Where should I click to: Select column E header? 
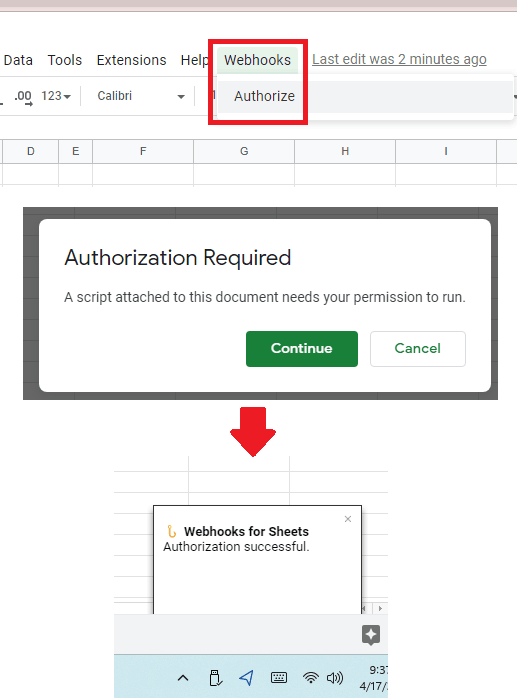[x=76, y=151]
